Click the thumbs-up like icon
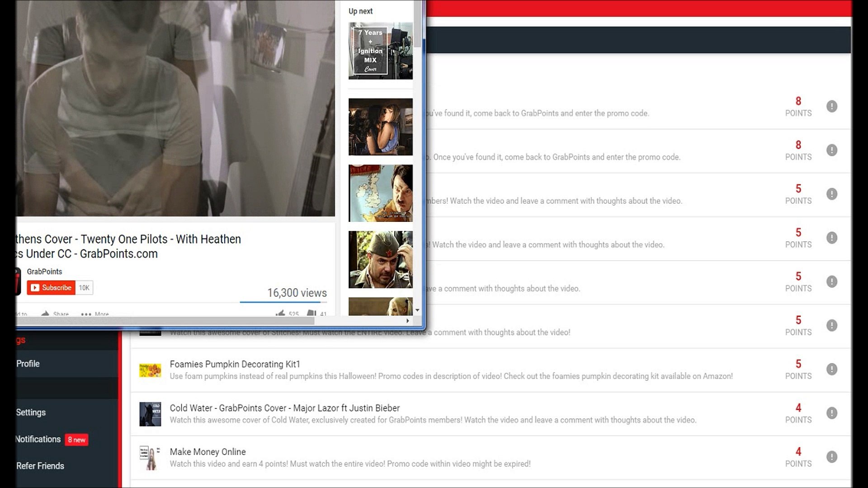Screen dimensions: 868x488 (281, 313)
